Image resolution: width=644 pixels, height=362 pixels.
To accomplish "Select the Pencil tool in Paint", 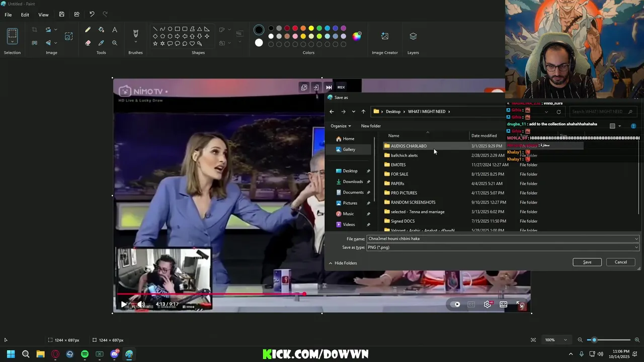I will point(88,30).
